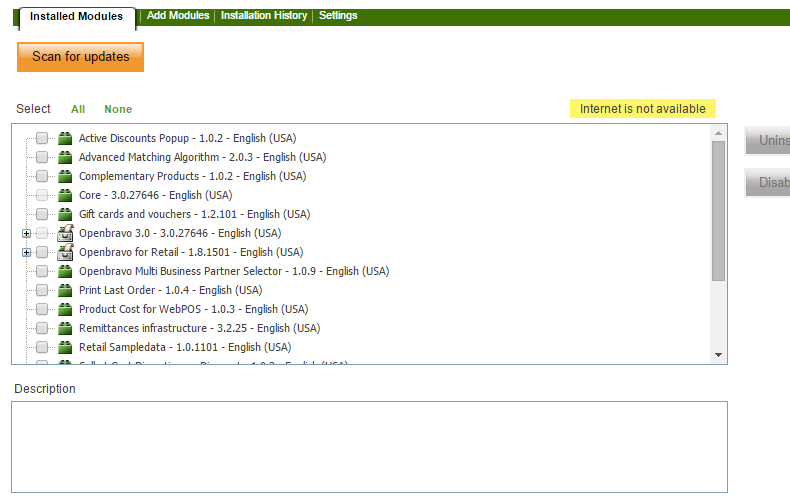Click the Openbravo 3.0 pack icon
Image resolution: width=790 pixels, height=503 pixels.
[x=65, y=233]
